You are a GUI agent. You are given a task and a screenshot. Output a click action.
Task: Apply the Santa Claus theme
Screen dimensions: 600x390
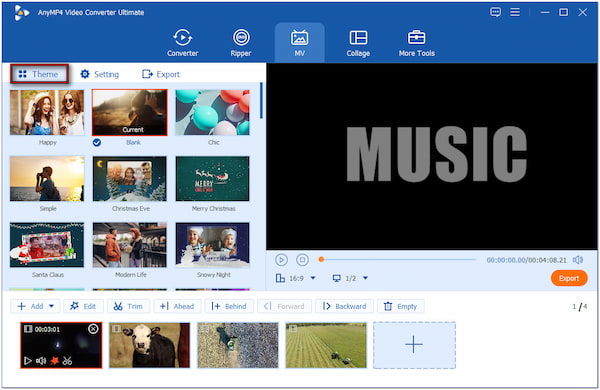click(47, 245)
